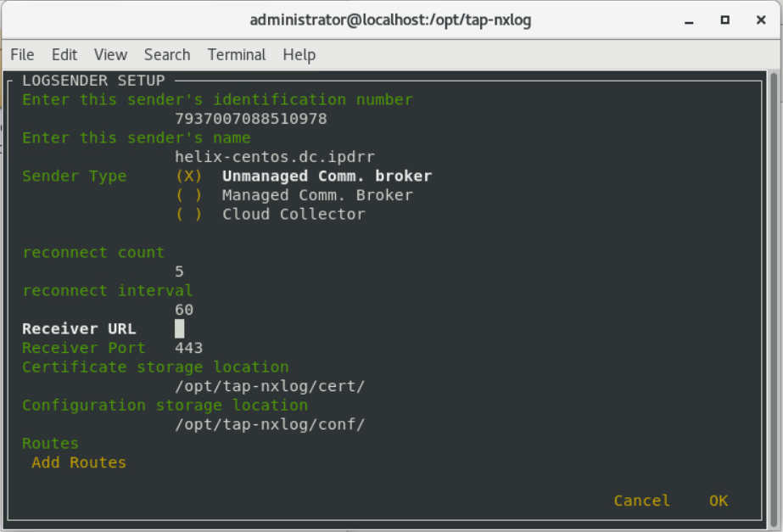This screenshot has height=532, width=783.
Task: Click the reconnect count value 5
Action: [179, 272]
